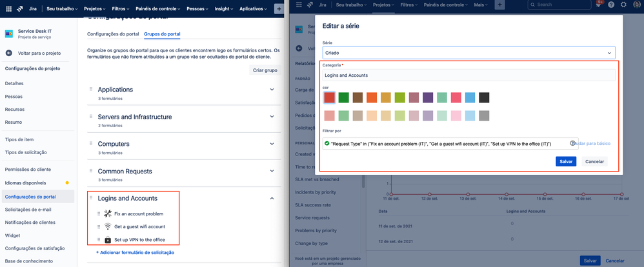Open the help question mark in top bar

[x=611, y=5]
